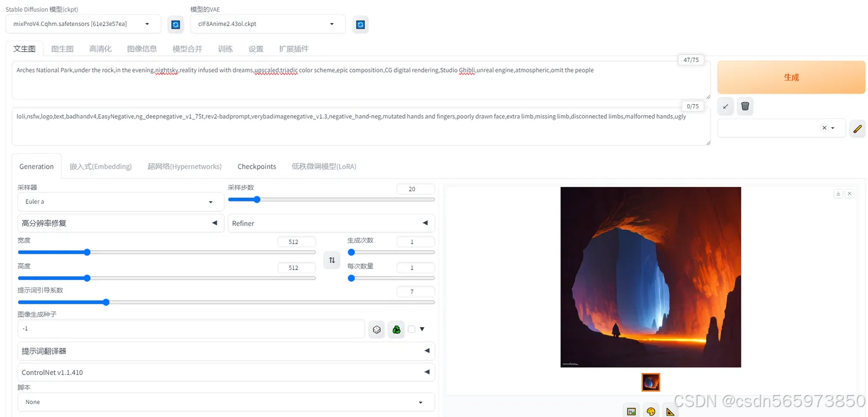Open the 扩展插件 tab
868x417 pixels.
pos(294,49)
